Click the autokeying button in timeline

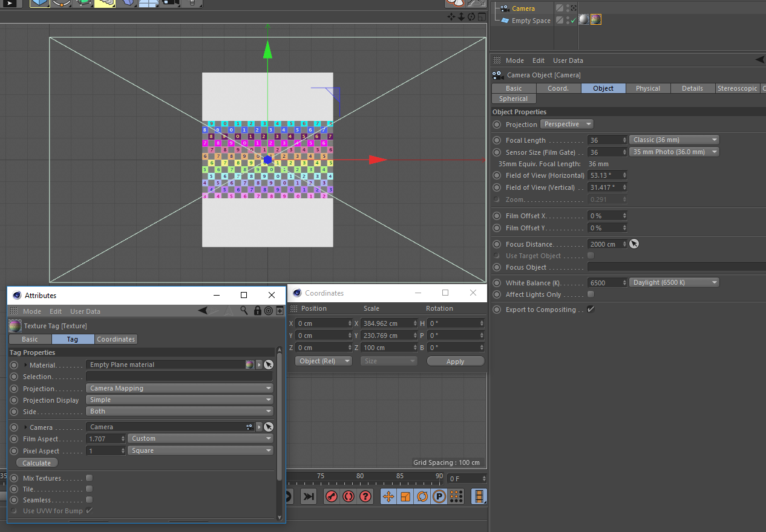click(349, 497)
